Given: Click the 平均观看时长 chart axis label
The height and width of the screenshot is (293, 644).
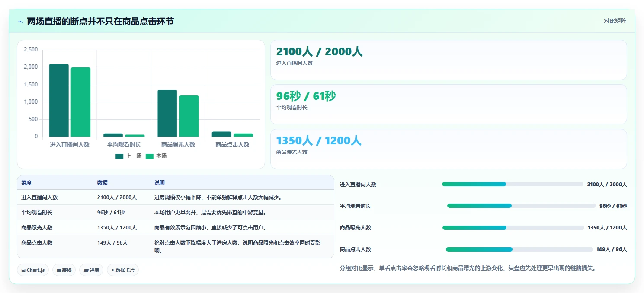Looking at the screenshot, I should 124,144.
